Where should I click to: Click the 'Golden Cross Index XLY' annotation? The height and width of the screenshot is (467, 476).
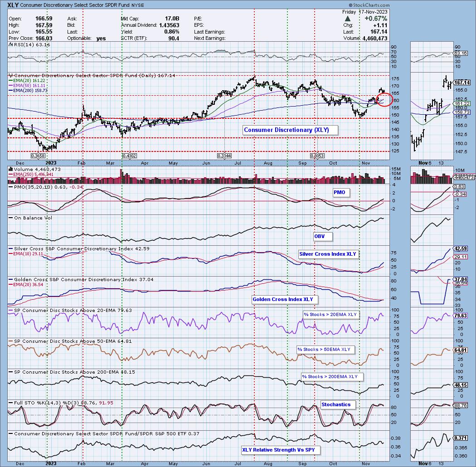285,299
